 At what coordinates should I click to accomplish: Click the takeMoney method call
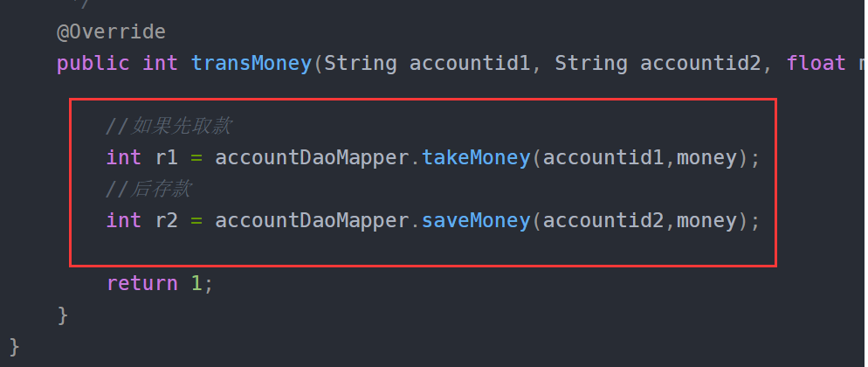tap(476, 158)
